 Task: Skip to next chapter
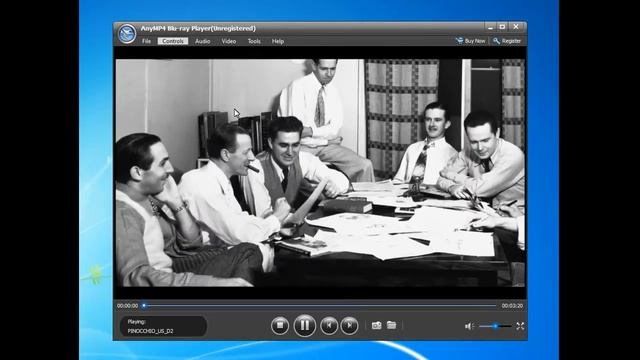[x=349, y=325]
